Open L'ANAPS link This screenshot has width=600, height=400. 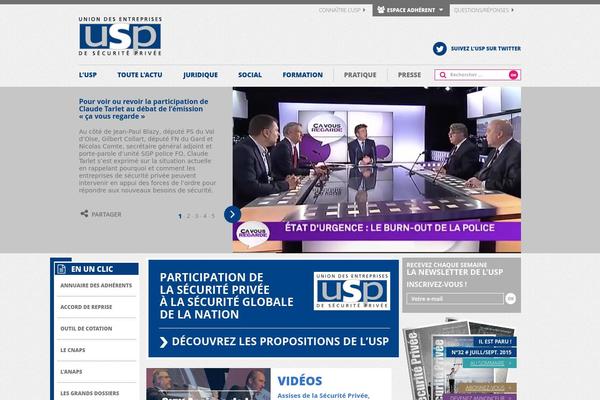pyautogui.click(x=71, y=372)
